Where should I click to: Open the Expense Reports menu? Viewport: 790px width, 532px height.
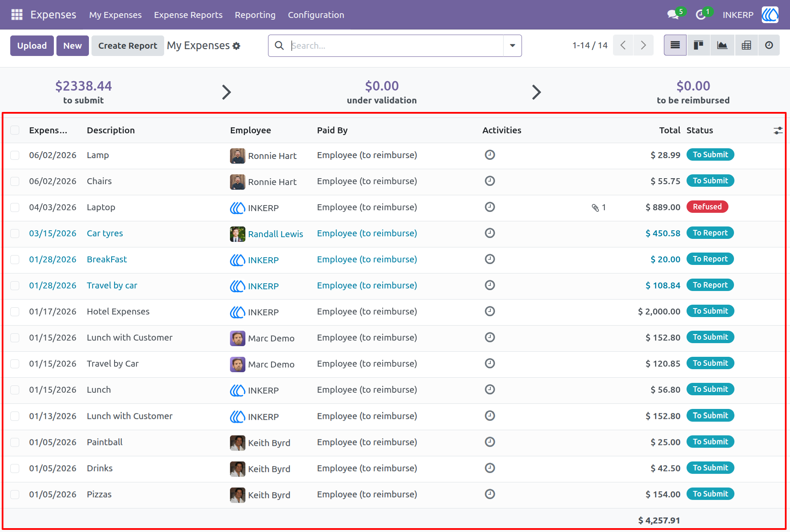pyautogui.click(x=188, y=15)
